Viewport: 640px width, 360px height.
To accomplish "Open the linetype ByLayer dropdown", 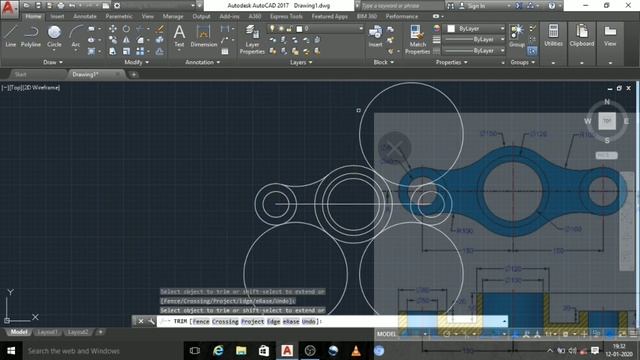I will 474,51.
